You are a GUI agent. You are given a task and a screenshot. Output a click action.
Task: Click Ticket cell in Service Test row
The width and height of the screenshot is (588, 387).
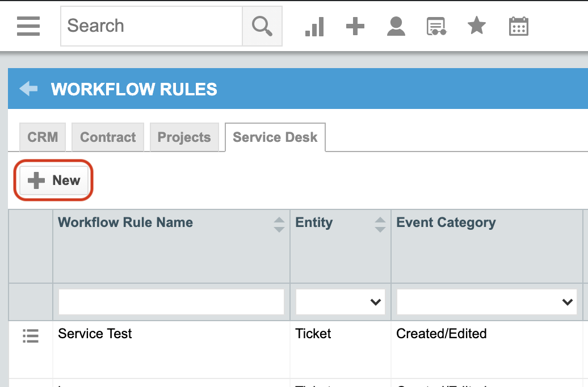(313, 333)
